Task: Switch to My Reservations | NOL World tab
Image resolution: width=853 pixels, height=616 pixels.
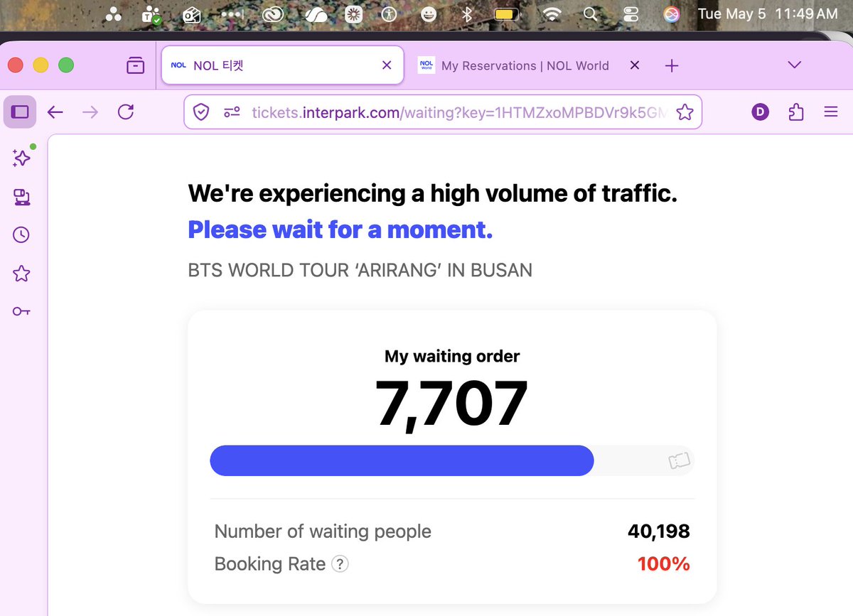Action: point(525,65)
